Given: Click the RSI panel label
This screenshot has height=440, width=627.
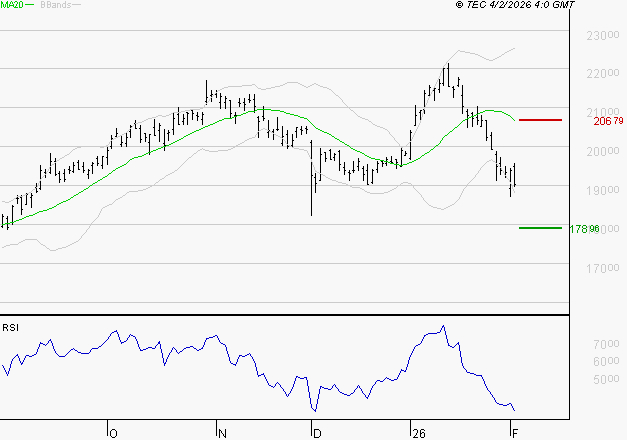Looking at the screenshot, I should (x=10, y=328).
